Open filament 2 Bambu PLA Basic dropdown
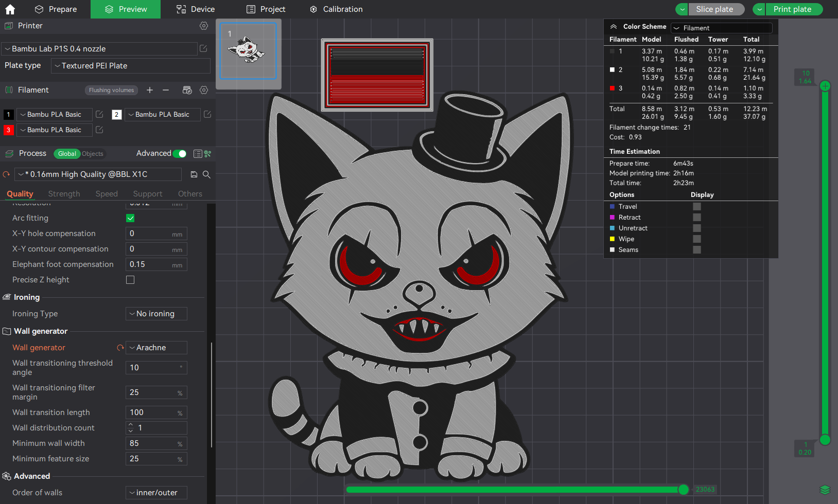 [163, 115]
